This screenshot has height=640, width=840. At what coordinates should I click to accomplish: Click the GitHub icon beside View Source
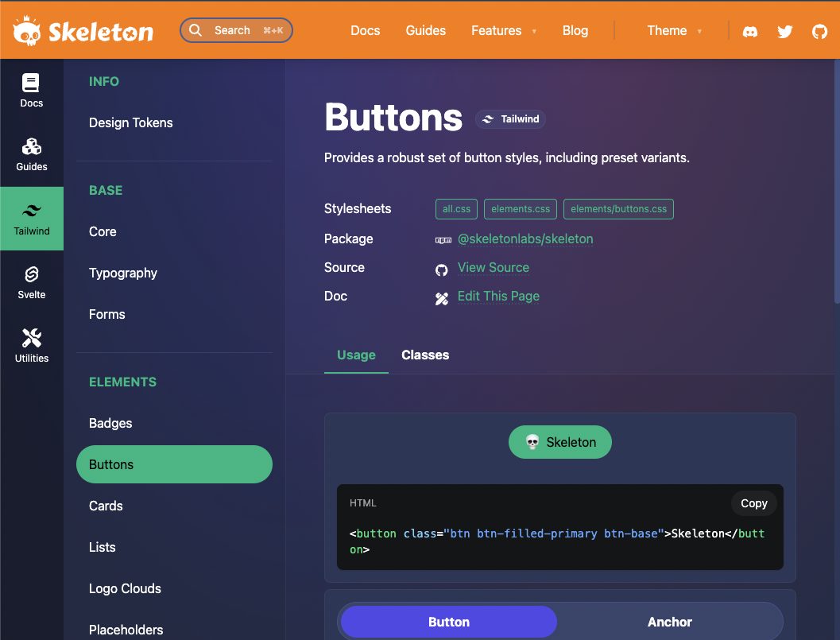coord(441,270)
